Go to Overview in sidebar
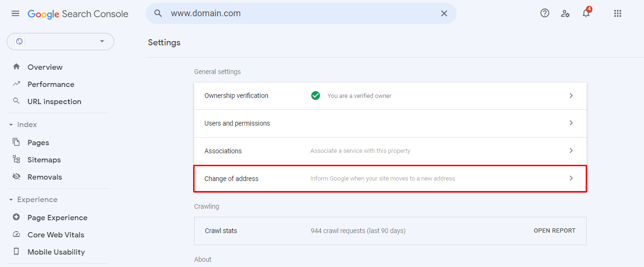 (x=45, y=67)
